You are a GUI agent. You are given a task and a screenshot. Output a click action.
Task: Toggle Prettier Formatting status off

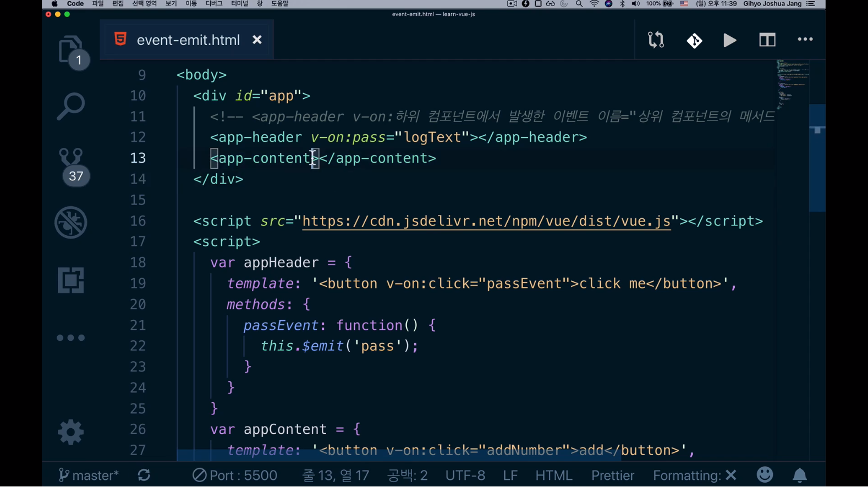(694, 475)
